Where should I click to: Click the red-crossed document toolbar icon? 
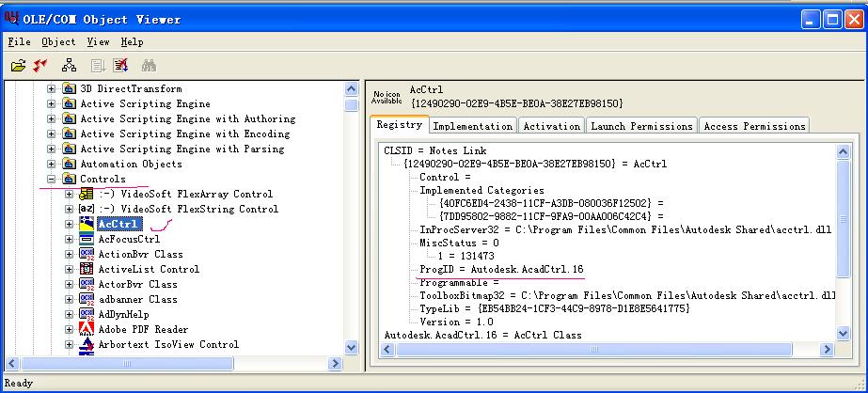(x=120, y=66)
